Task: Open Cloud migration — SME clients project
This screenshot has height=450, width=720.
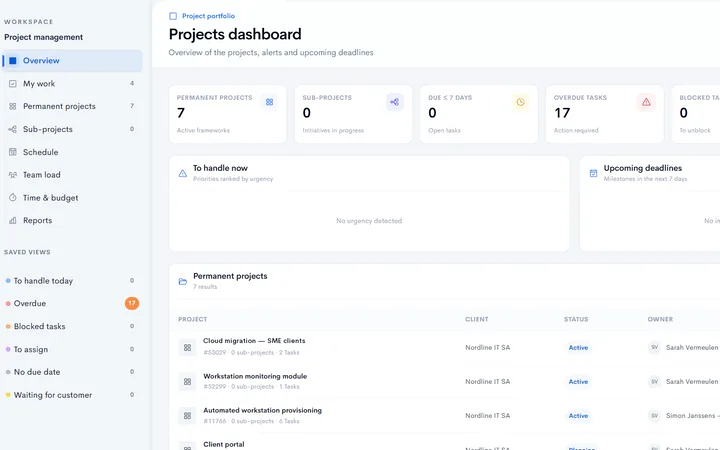Action: tap(254, 341)
